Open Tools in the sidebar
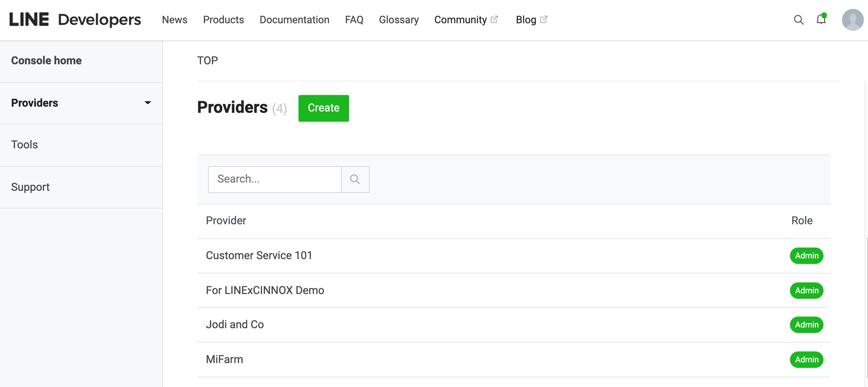868x387 pixels. click(x=24, y=145)
